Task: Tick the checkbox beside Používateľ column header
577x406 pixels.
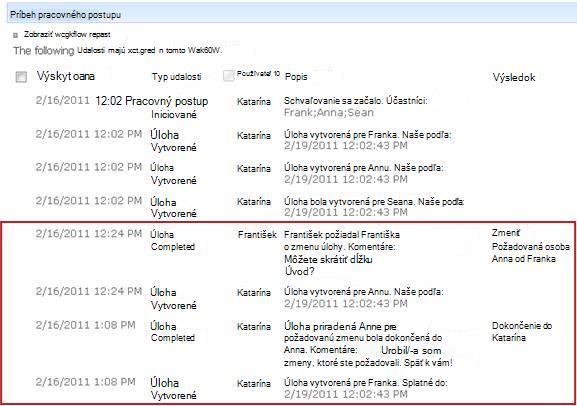Action: (229, 75)
